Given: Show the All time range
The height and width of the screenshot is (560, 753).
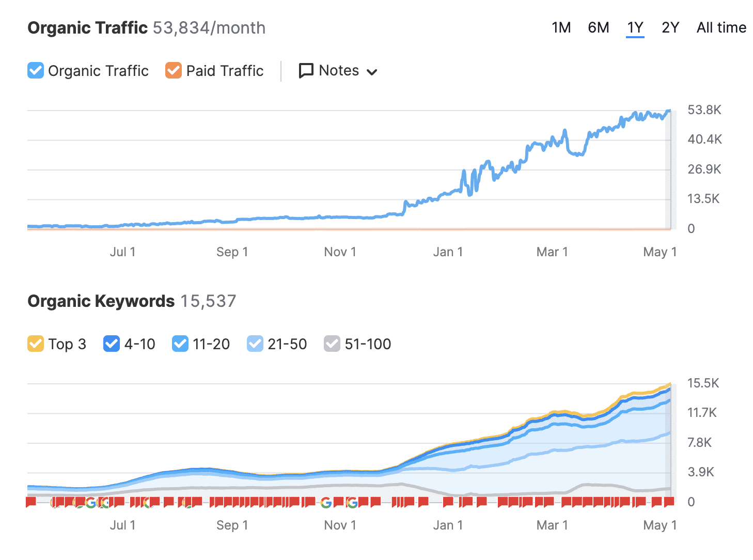Looking at the screenshot, I should [x=721, y=27].
